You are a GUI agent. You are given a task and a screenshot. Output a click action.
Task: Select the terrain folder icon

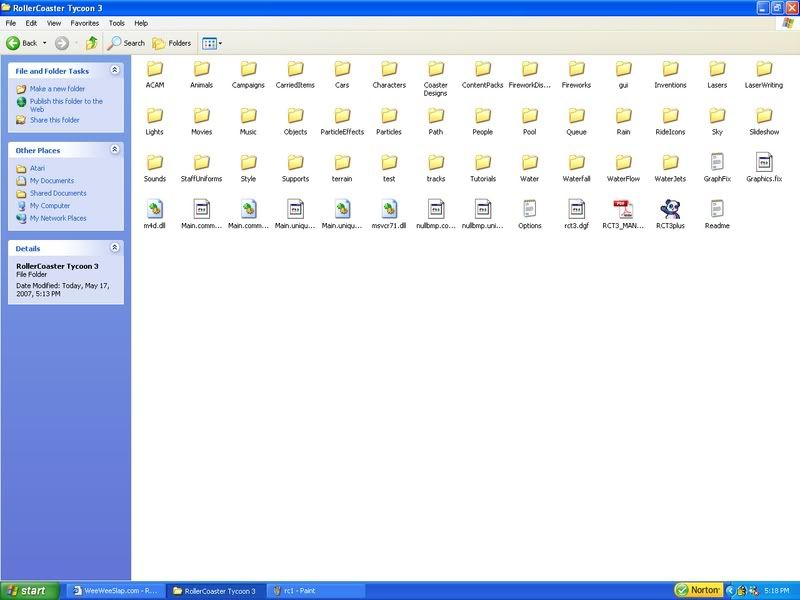point(342,162)
